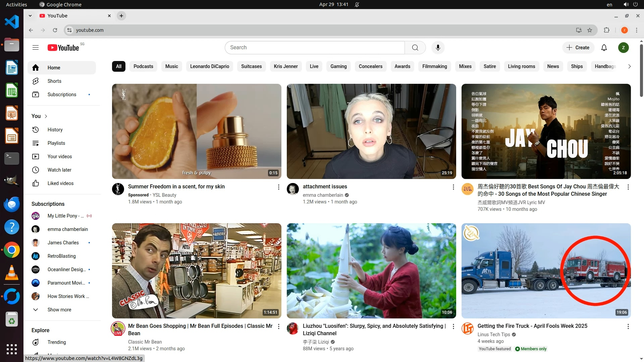Open the notifications bell
The width and height of the screenshot is (644, 362).
[604, 48]
